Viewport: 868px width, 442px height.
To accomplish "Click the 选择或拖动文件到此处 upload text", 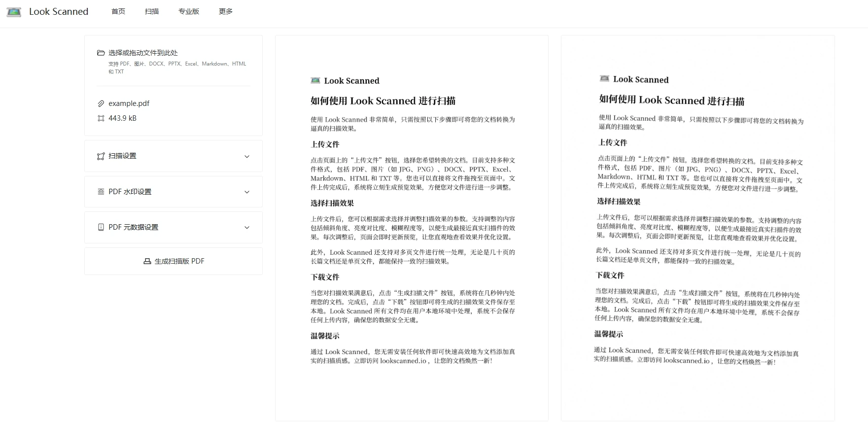I will 143,53.
